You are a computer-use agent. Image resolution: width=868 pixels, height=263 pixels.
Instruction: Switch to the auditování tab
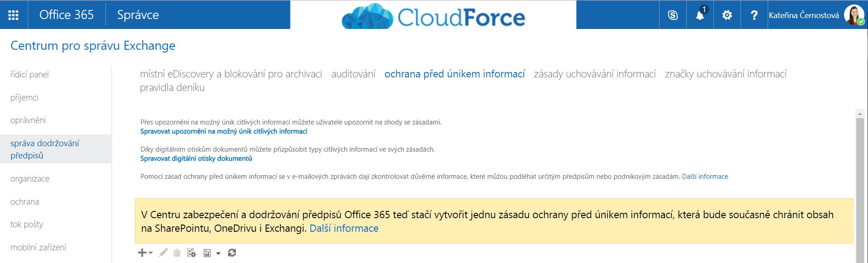[353, 74]
